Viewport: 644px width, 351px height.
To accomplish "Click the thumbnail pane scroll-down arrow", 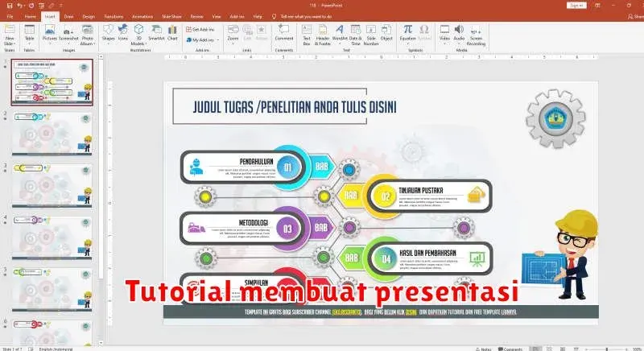I will [x=101, y=343].
